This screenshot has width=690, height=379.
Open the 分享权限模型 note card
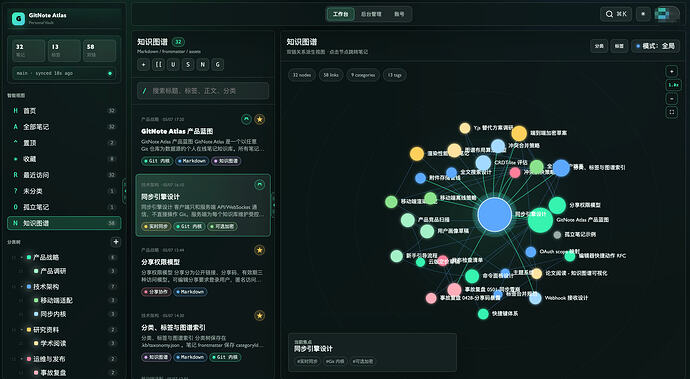pyautogui.click(x=203, y=271)
